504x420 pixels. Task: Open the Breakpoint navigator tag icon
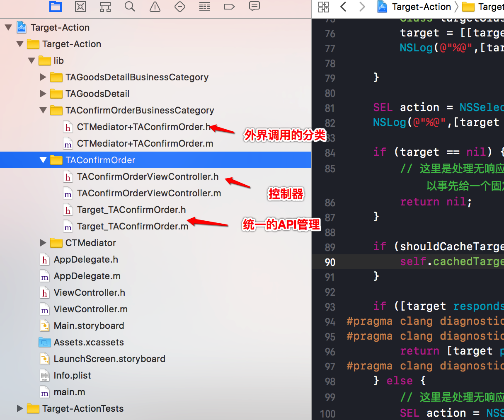(x=229, y=7)
